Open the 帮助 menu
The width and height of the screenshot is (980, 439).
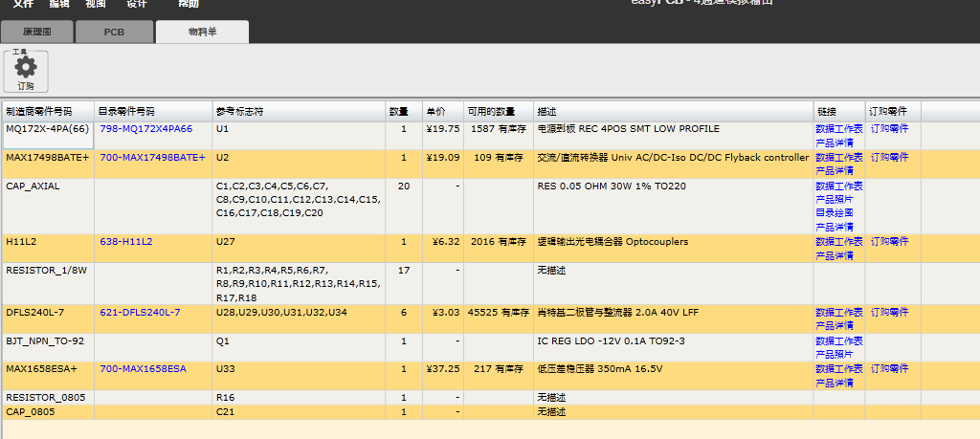pyautogui.click(x=189, y=3)
